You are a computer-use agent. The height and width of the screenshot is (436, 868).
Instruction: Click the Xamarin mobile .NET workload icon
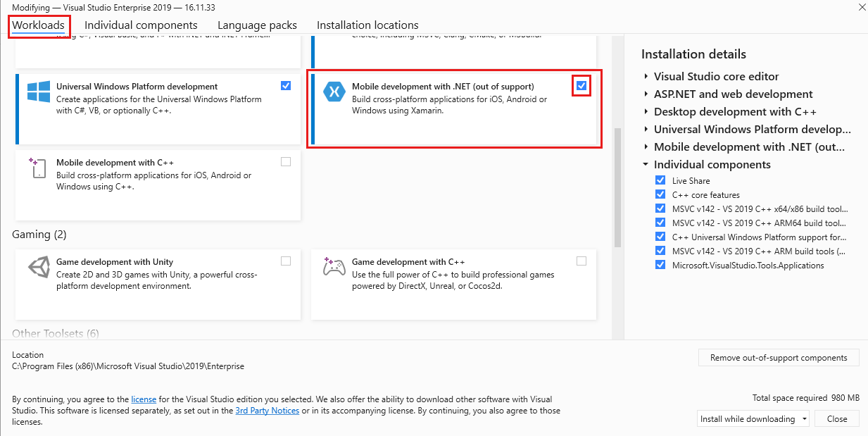(334, 92)
